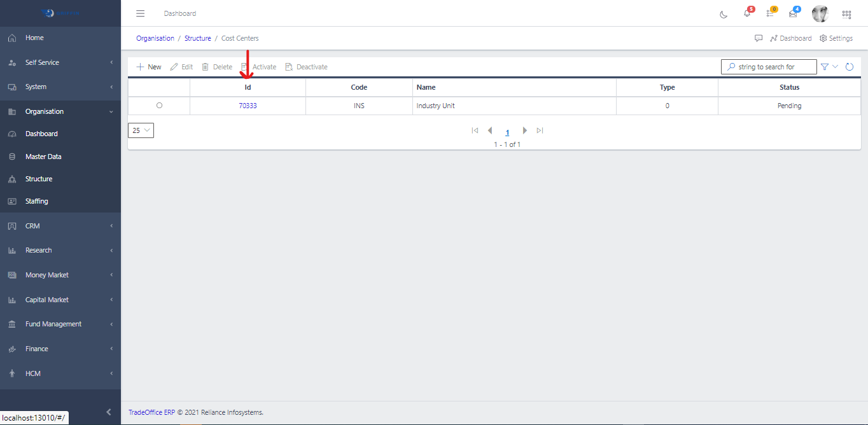Click the New button
The height and width of the screenshot is (425, 868).
coord(149,67)
